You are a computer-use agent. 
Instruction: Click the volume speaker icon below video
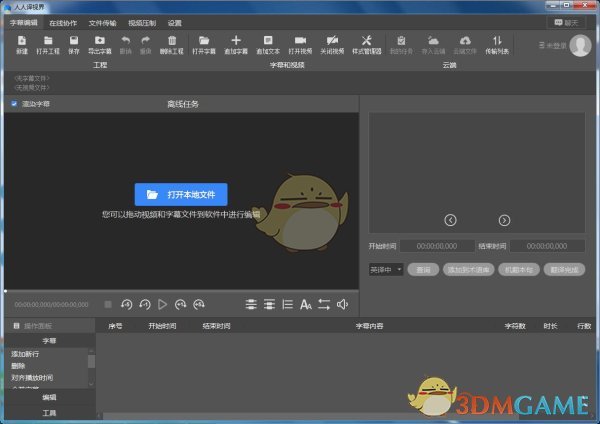click(342, 304)
